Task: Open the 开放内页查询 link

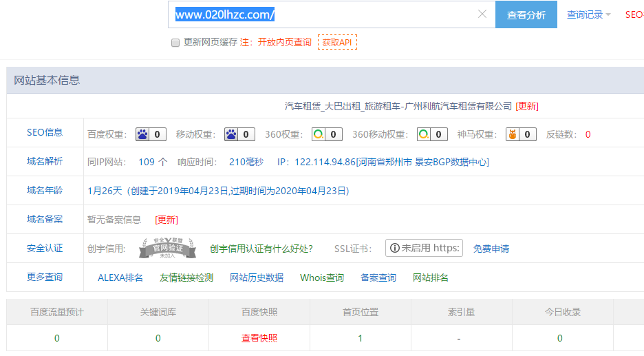Action: pyautogui.click(x=284, y=43)
